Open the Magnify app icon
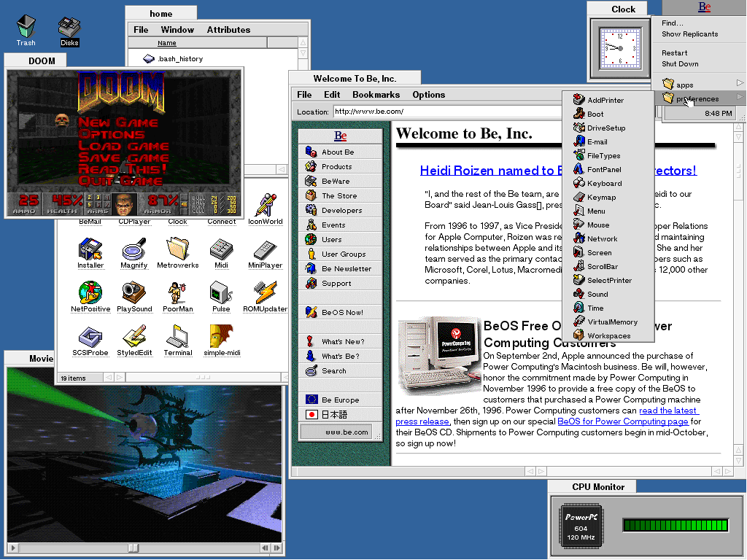747x560 pixels. tap(134, 253)
